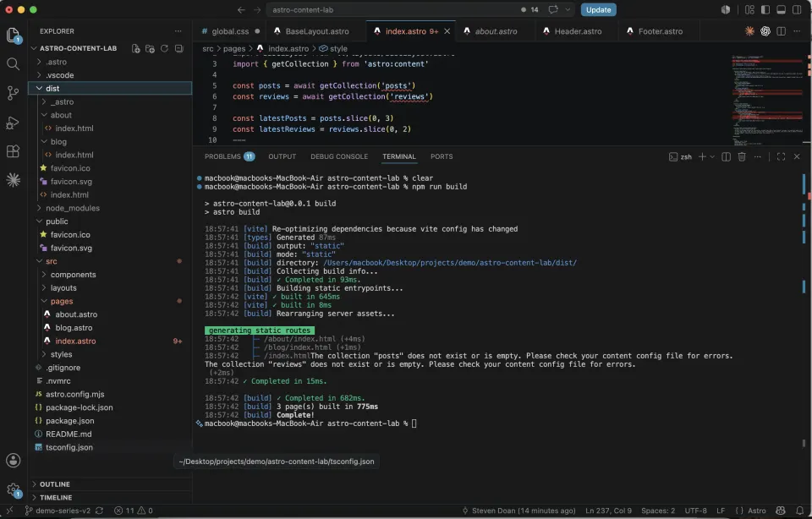Expand the .astro folder
812x519 pixels.
click(x=110, y=62)
